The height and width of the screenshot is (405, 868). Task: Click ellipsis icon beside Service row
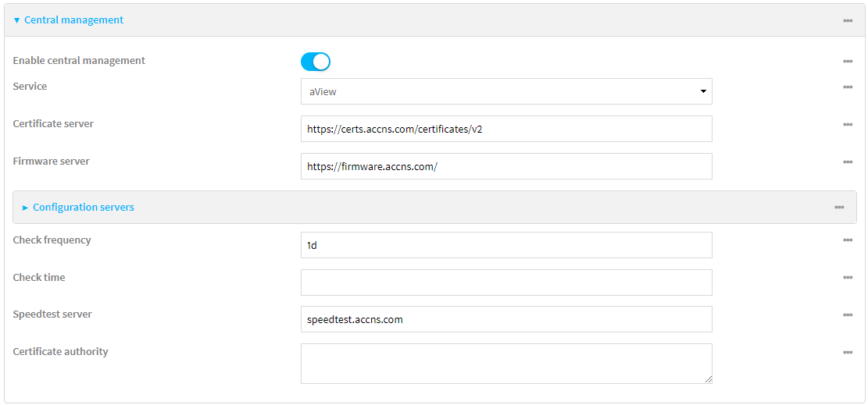tap(847, 87)
